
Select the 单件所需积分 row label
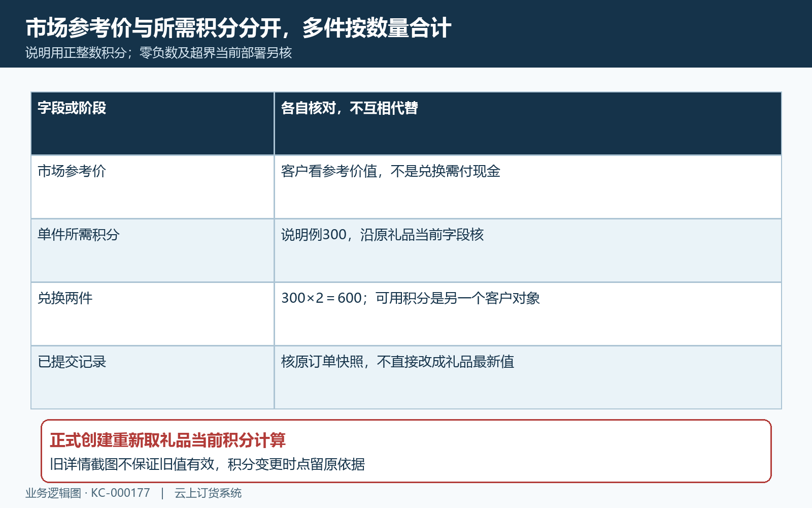79,235
